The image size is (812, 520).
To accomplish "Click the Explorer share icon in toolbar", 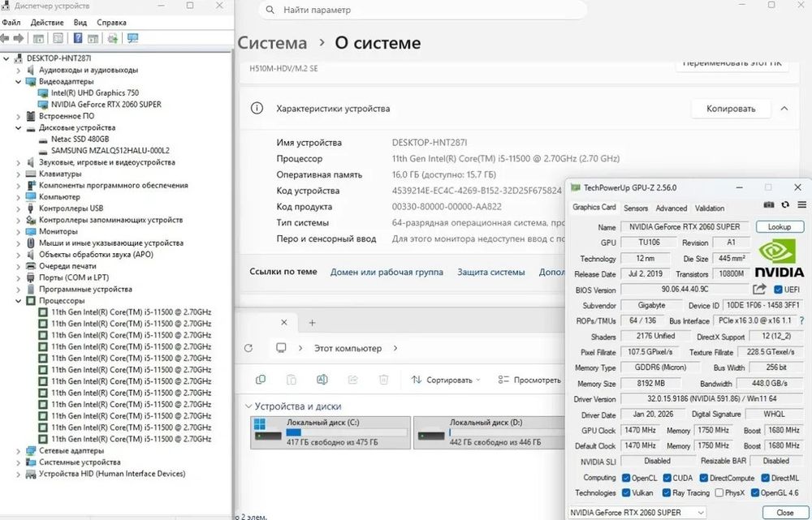I will click(x=352, y=380).
